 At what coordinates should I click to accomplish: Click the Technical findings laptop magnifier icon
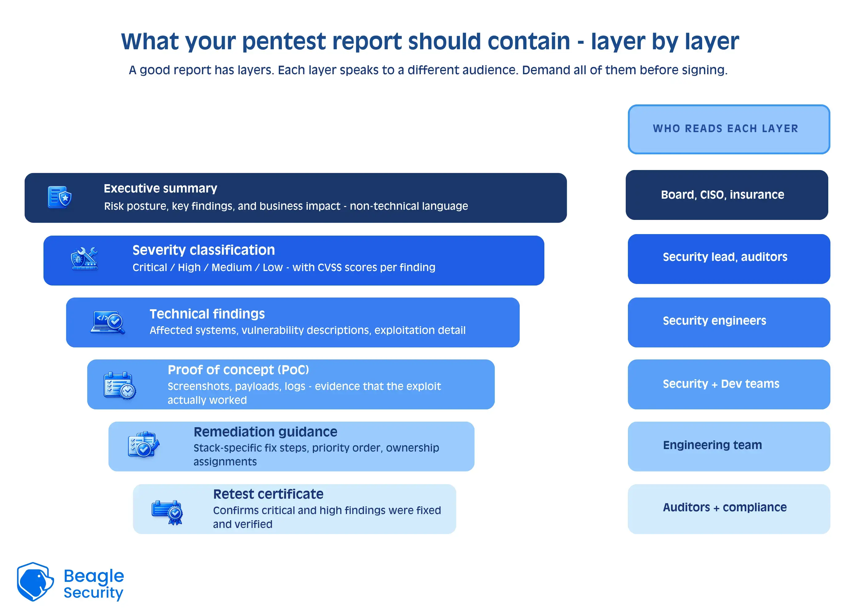[108, 322]
